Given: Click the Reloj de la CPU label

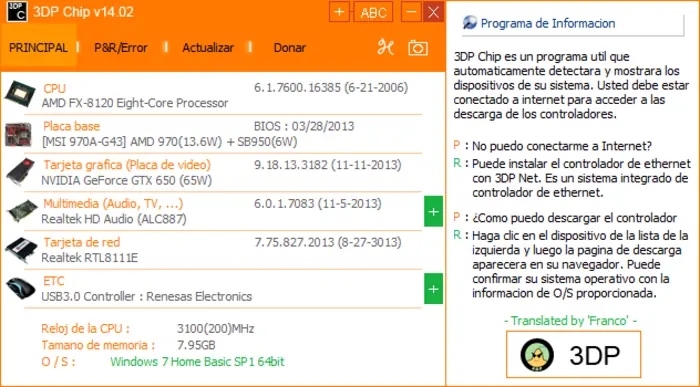Looking at the screenshot, I should [85, 329].
